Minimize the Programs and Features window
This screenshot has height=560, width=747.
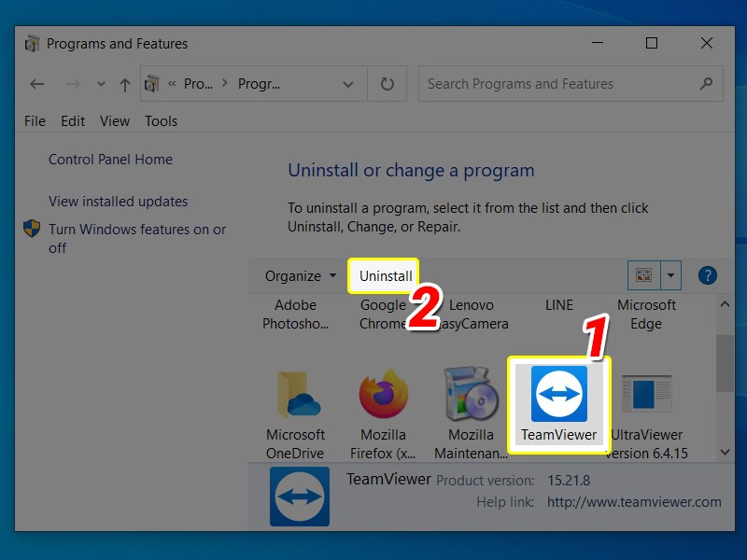tap(598, 43)
